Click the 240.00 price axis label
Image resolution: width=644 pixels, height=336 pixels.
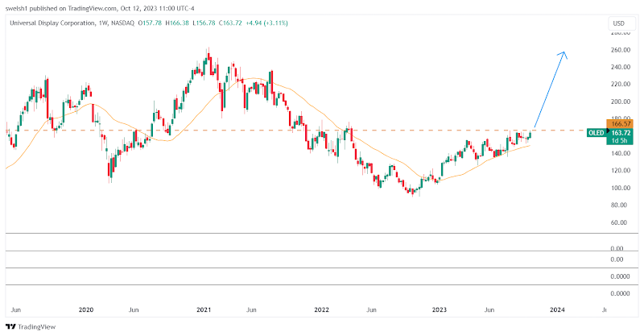(621, 67)
